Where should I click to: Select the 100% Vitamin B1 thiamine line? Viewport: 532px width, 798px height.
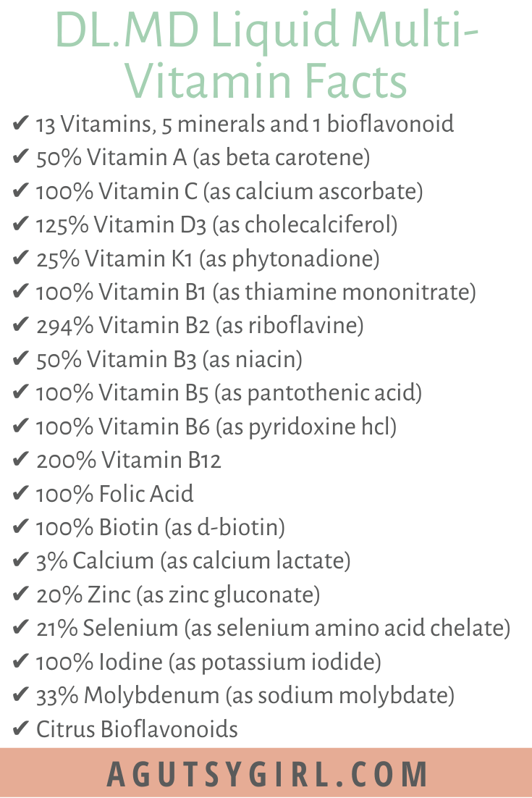point(256,292)
